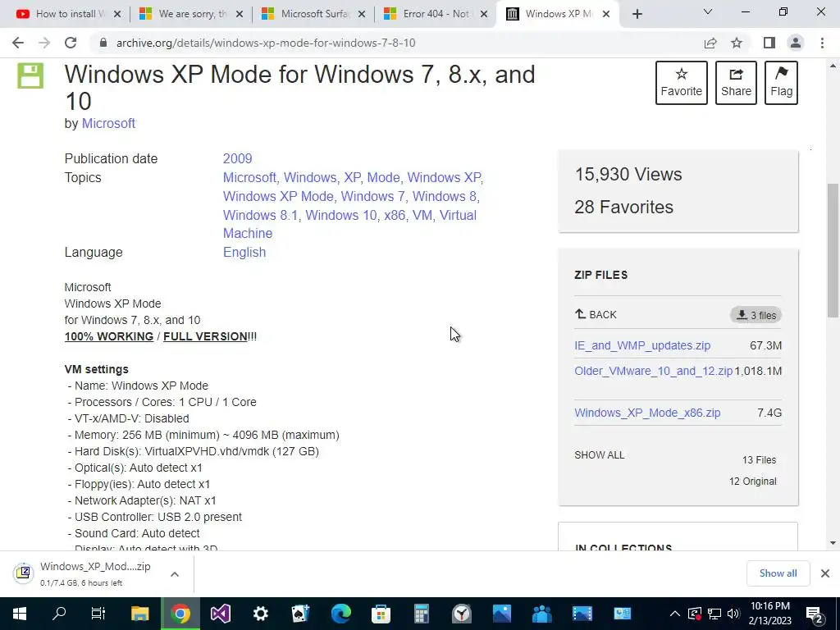This screenshot has width=840, height=630.
Task: Close the Error 404 tab
Action: 484,14
